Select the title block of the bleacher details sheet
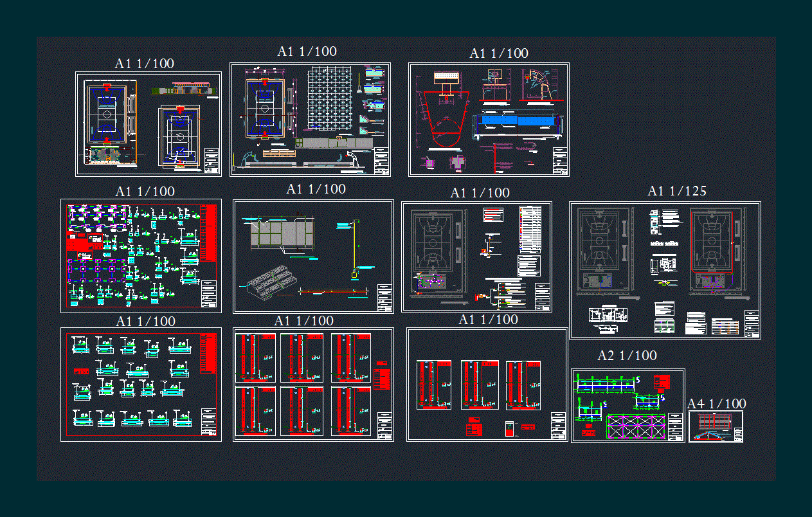Image resolution: width=812 pixels, height=517 pixels. click(x=384, y=298)
